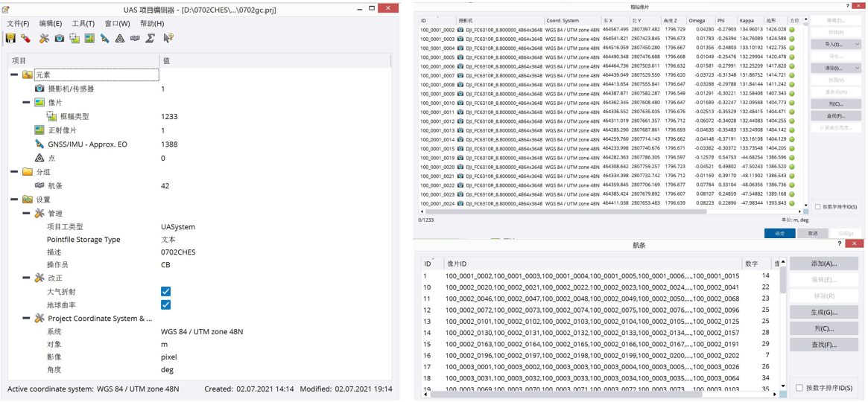Enable 按数字排序ID(S) in the 航条 dialog
Viewport: 868px width, 402px height.
[799, 388]
